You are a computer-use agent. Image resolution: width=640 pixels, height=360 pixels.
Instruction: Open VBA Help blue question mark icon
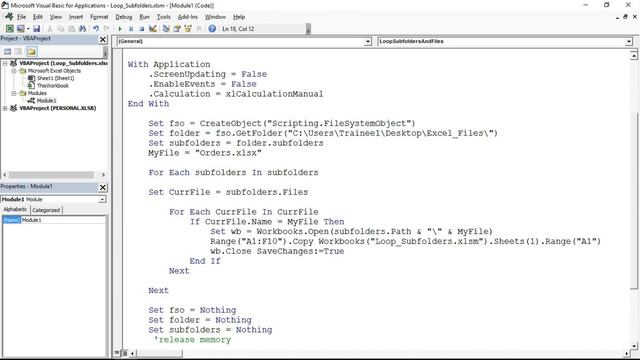[212, 29]
